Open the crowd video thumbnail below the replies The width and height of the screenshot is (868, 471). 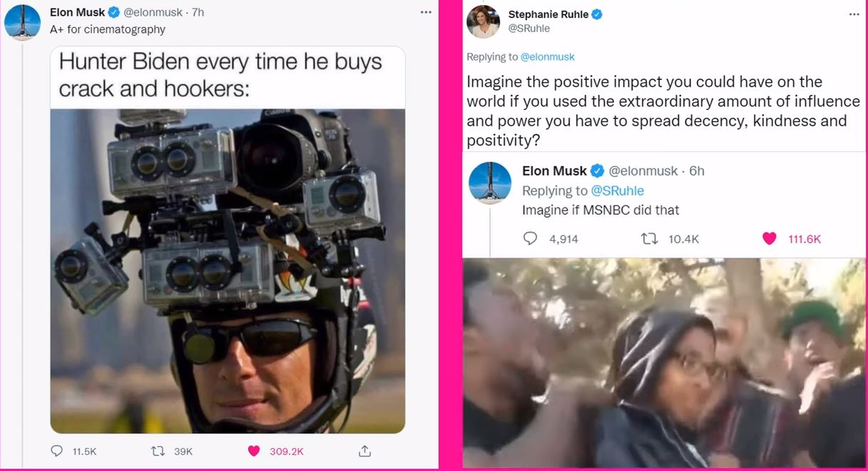(663, 363)
